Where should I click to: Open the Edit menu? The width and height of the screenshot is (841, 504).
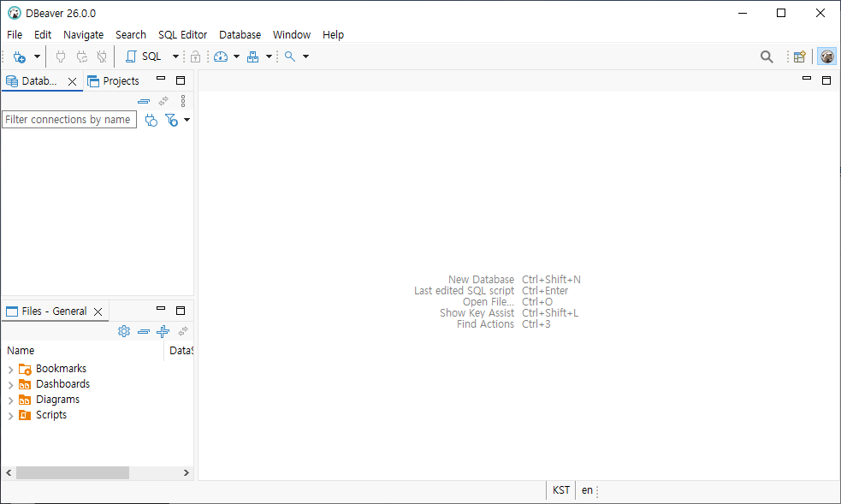coord(43,35)
